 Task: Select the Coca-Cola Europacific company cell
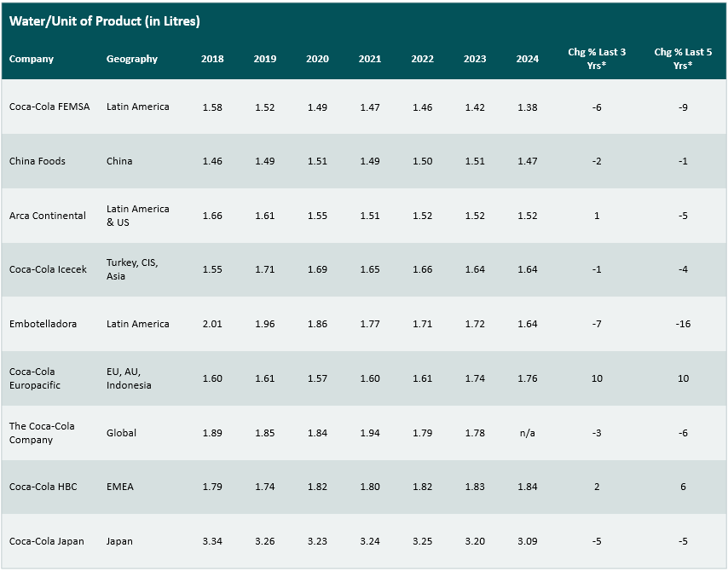point(35,378)
